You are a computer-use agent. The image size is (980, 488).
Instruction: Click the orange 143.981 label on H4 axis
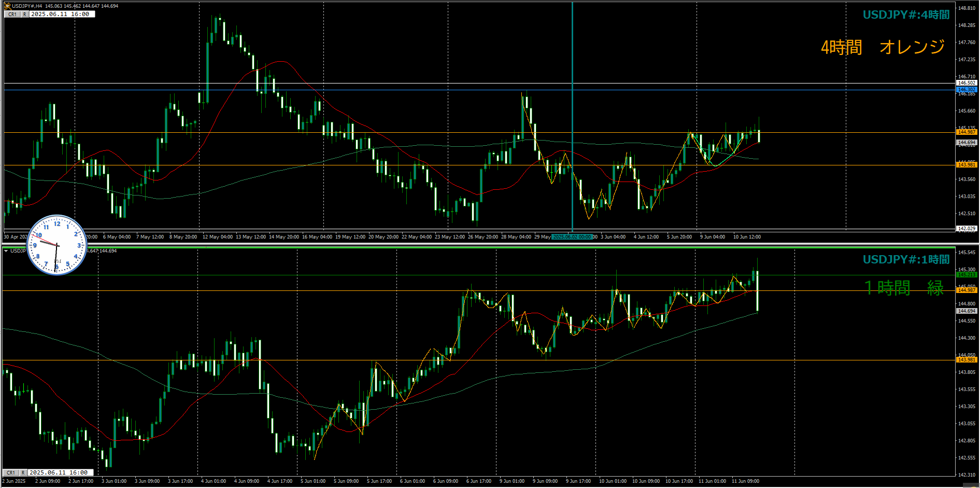967,165
